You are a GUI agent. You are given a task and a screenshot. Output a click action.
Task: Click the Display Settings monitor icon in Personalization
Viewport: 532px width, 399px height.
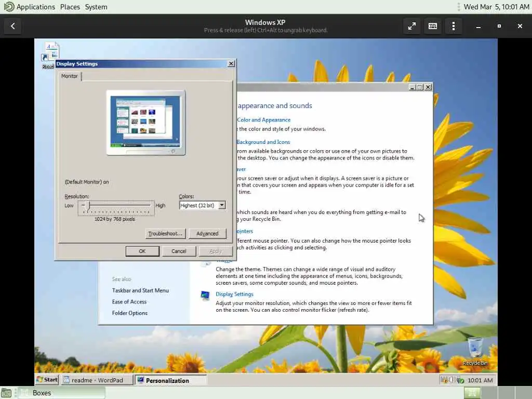205,296
